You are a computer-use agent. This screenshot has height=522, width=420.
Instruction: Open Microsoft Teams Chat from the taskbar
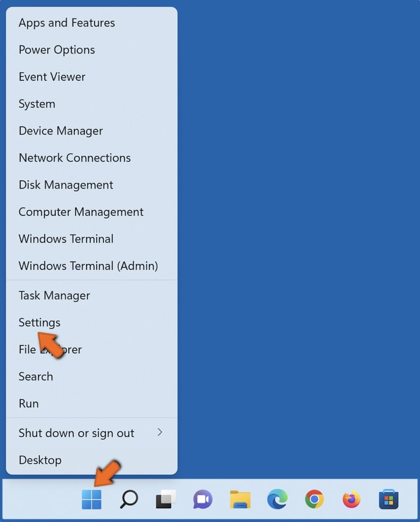(203, 499)
